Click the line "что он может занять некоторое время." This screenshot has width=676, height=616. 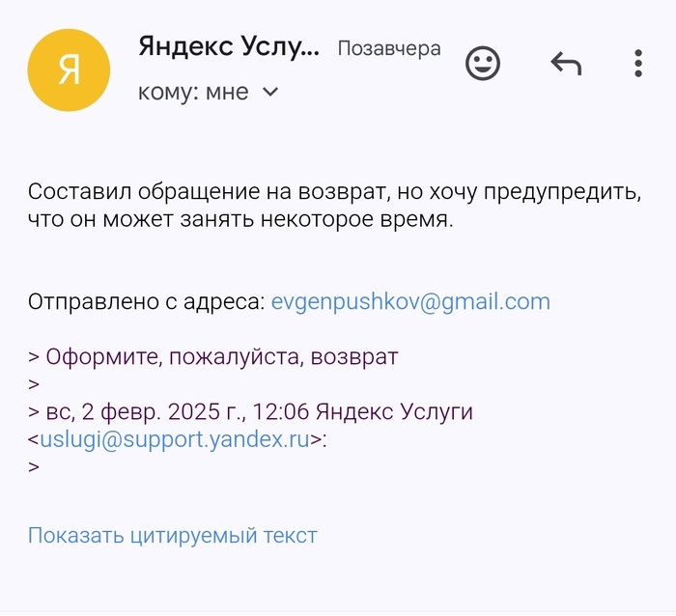239,219
